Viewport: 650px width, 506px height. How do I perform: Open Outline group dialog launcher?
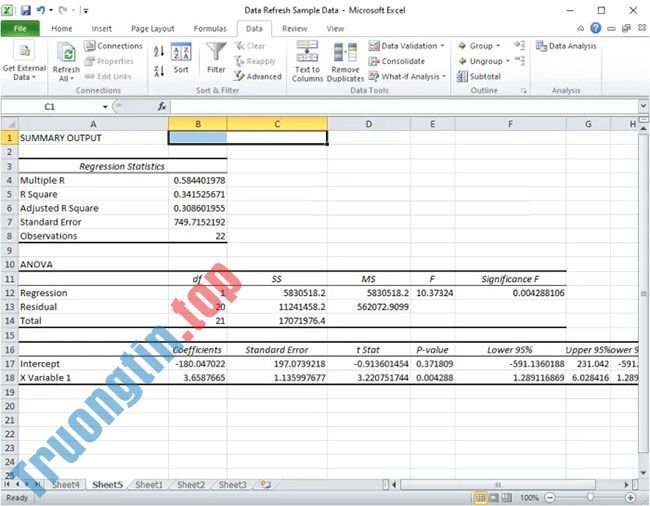click(524, 90)
